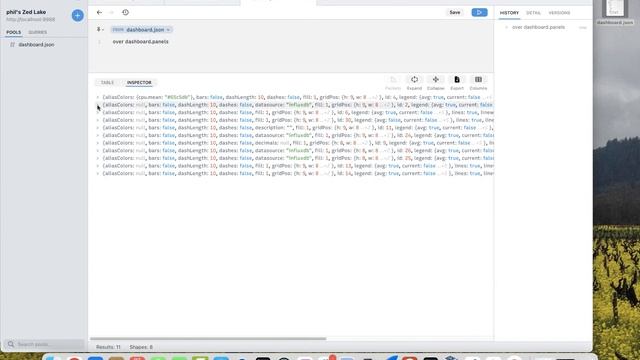Save the current query
Screen dimensions: 640x360
pyautogui.click(x=455, y=13)
